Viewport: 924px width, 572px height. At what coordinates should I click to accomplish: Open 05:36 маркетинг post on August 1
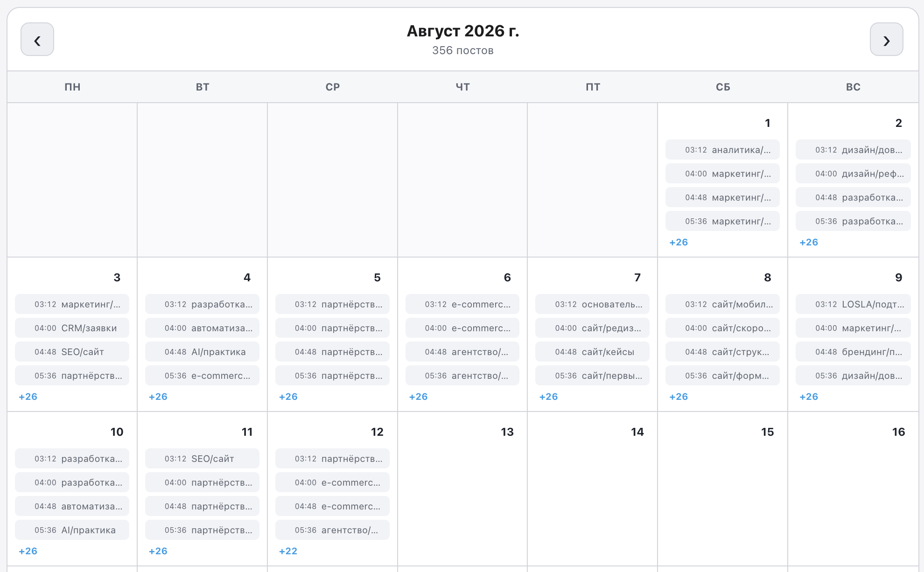(722, 221)
